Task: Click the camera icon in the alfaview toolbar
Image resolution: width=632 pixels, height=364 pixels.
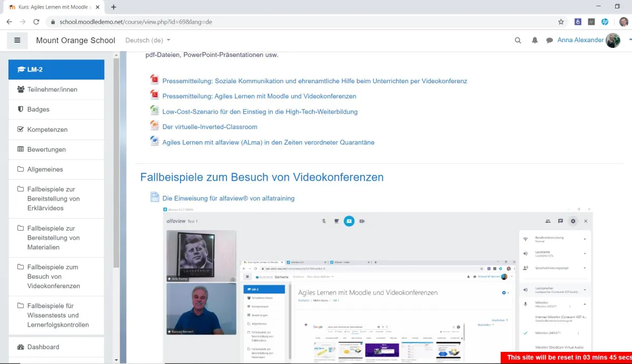Action: coord(362,221)
